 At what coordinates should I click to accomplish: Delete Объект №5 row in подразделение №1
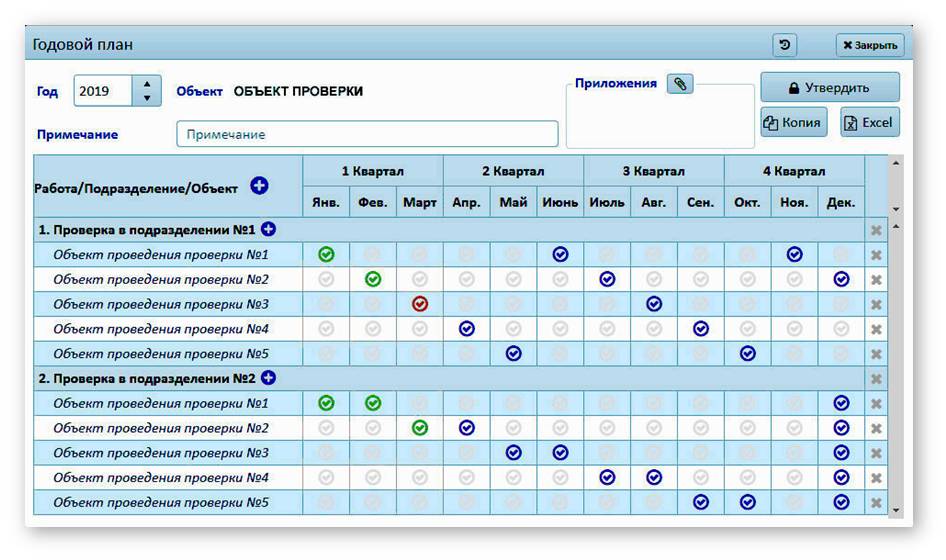876,354
